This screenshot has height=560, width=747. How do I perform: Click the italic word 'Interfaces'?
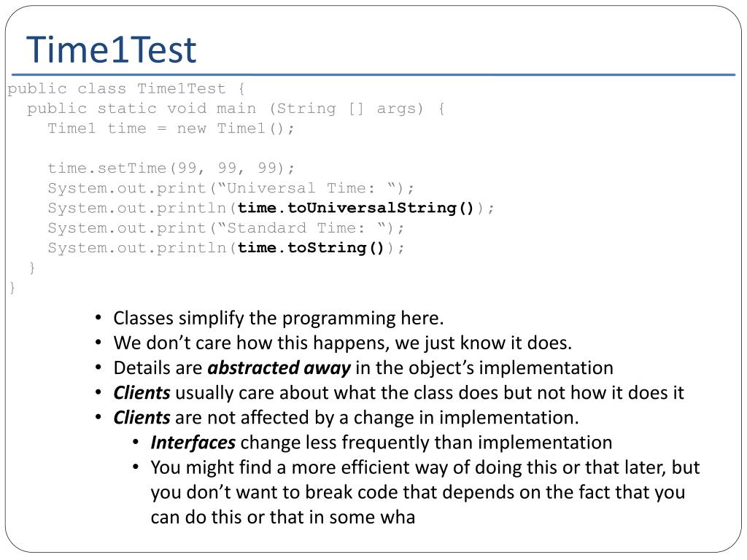coord(193,443)
